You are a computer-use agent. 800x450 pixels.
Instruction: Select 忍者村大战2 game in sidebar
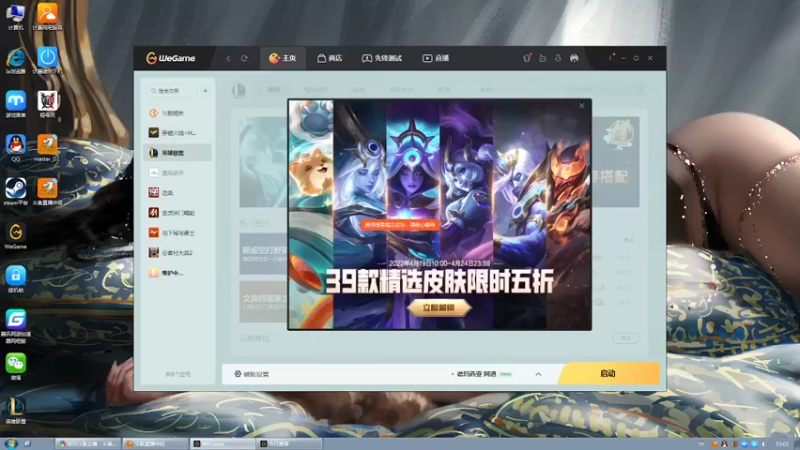click(x=178, y=253)
